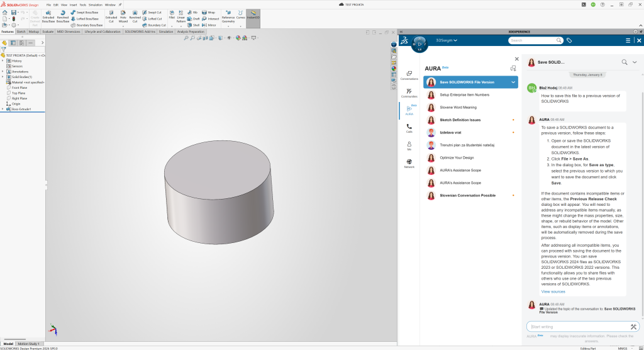The height and width of the screenshot is (350, 644).
Task: Open Calls in the 3DEXPERIENCE sidebar
Action: point(409,128)
